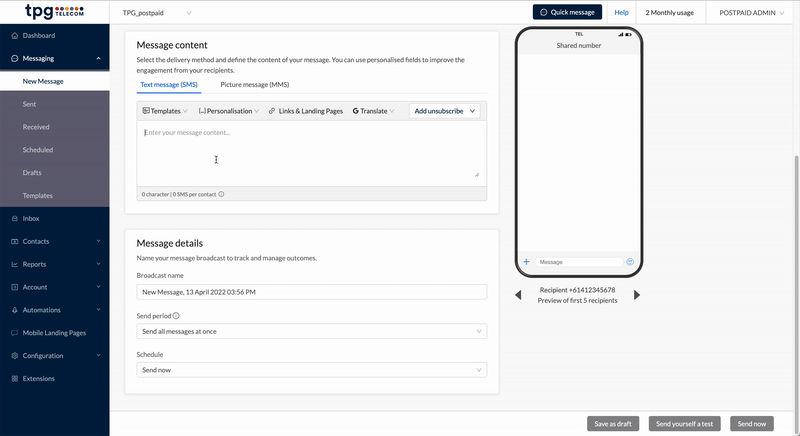Image resolution: width=800 pixels, height=436 pixels.
Task: Open the Schedule 'Send now' dropdown
Action: [x=311, y=370]
